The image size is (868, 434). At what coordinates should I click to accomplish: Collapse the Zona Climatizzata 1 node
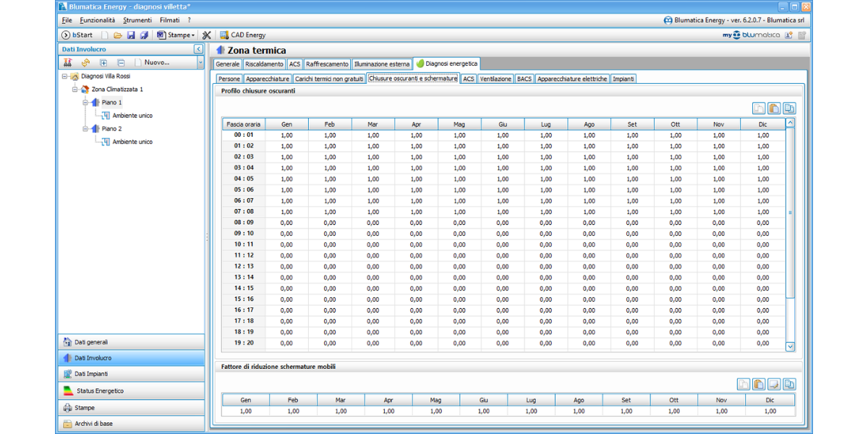[75, 90]
